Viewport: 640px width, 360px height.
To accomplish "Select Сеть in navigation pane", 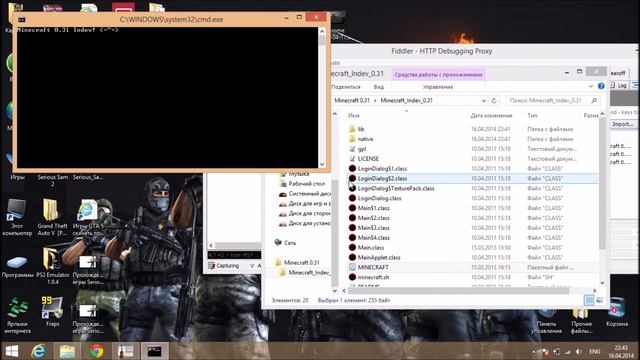I will click(290, 242).
